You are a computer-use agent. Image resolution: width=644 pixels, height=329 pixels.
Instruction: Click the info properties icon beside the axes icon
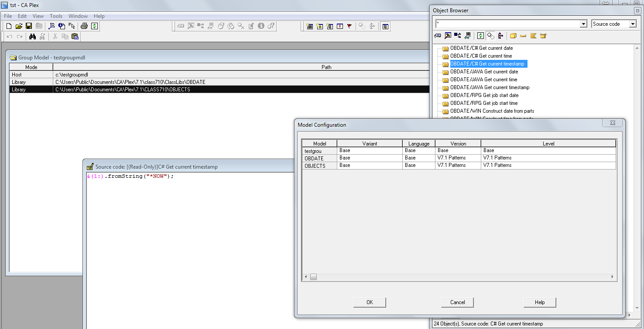[x=62, y=26]
